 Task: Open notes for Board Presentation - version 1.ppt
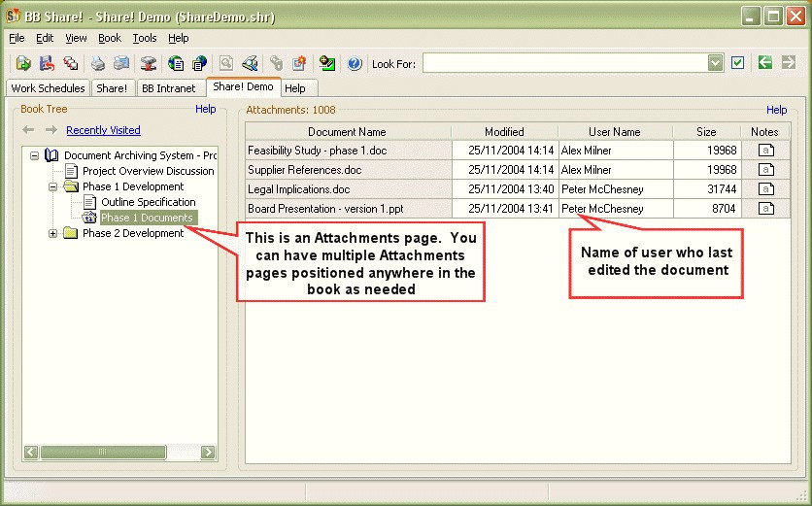point(766,209)
